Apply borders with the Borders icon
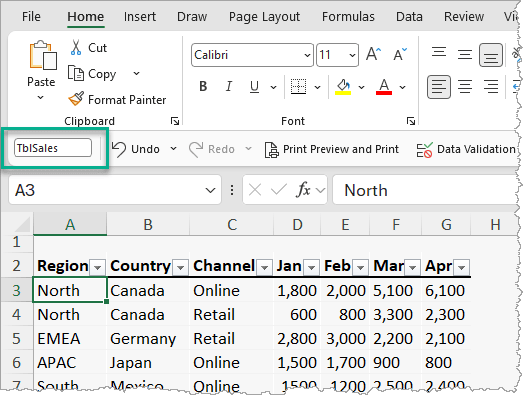The image size is (523, 395). (x=298, y=87)
